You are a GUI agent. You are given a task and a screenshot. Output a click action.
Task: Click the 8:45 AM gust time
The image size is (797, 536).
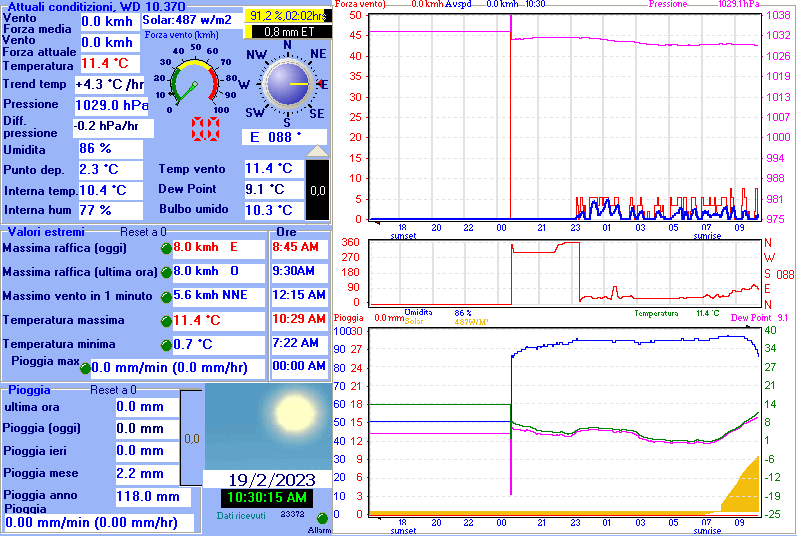pyautogui.click(x=299, y=247)
